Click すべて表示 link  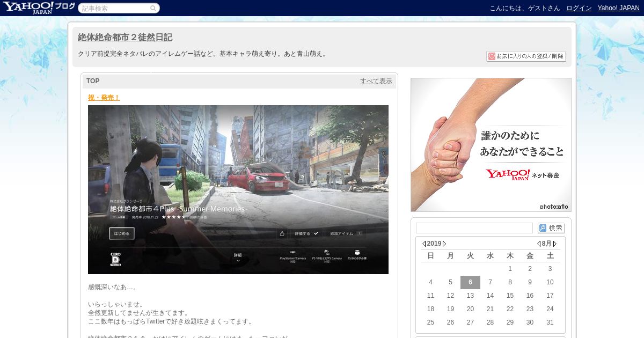point(376,81)
